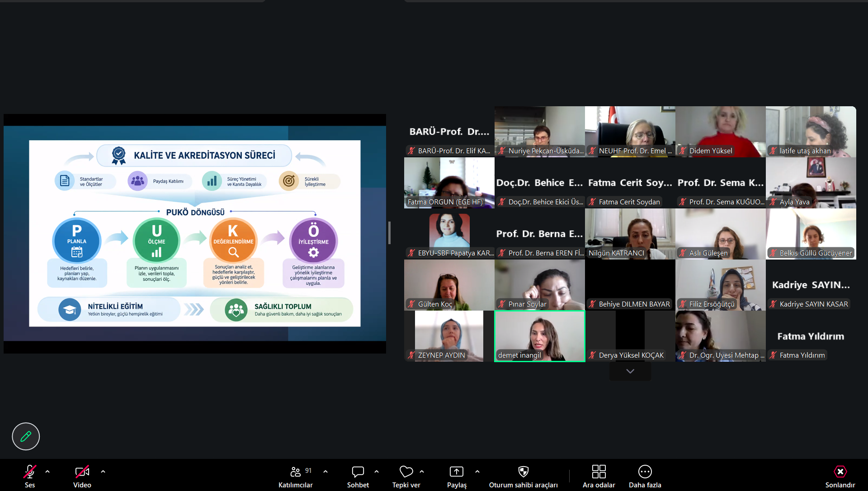Open Oturum sahibi araçları shield icon
Image resolution: width=868 pixels, height=491 pixels.
pos(524,472)
